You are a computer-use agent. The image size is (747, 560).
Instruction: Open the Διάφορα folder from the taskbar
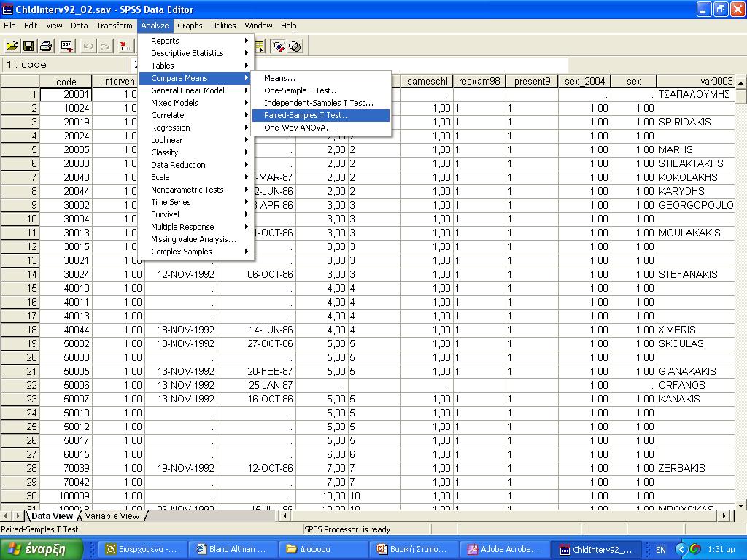click(322, 549)
